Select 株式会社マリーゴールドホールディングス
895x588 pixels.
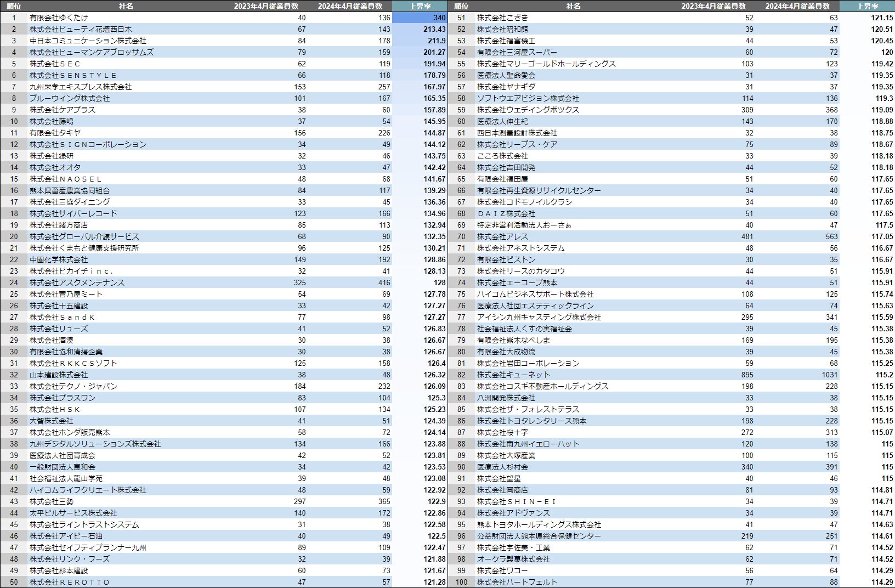coord(546,64)
